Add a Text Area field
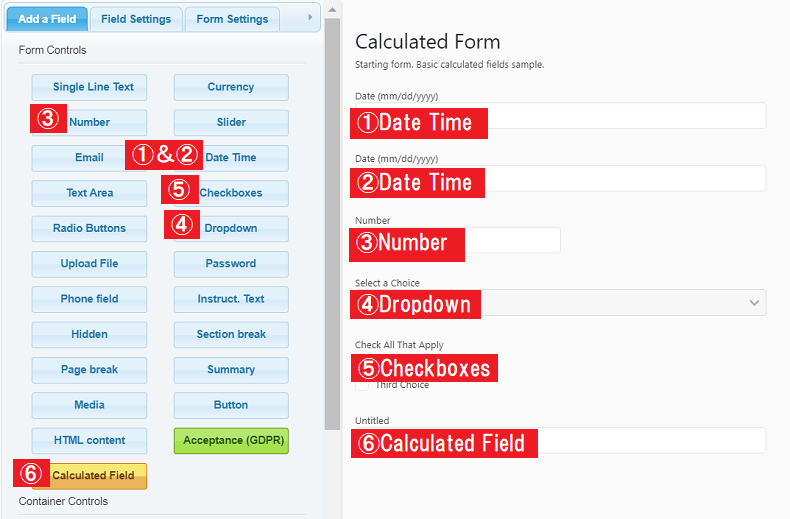 click(x=89, y=193)
